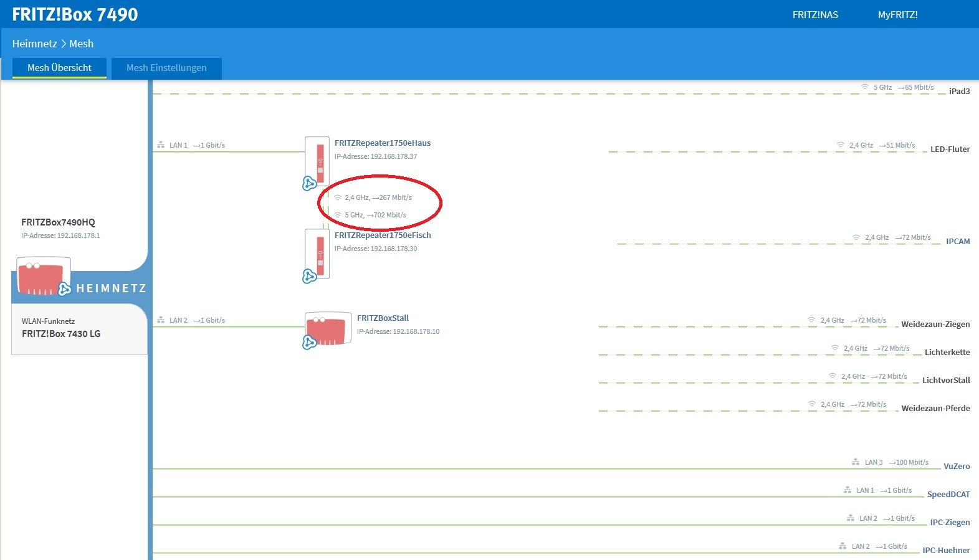Open the SpeedDCAT device link
This screenshot has height=560, width=979.
tap(948, 494)
